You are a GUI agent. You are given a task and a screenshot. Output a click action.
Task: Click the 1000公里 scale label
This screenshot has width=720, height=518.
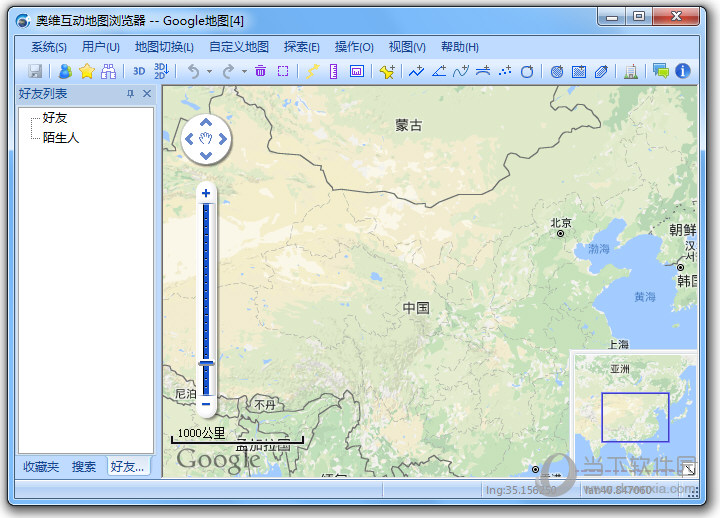tap(202, 433)
